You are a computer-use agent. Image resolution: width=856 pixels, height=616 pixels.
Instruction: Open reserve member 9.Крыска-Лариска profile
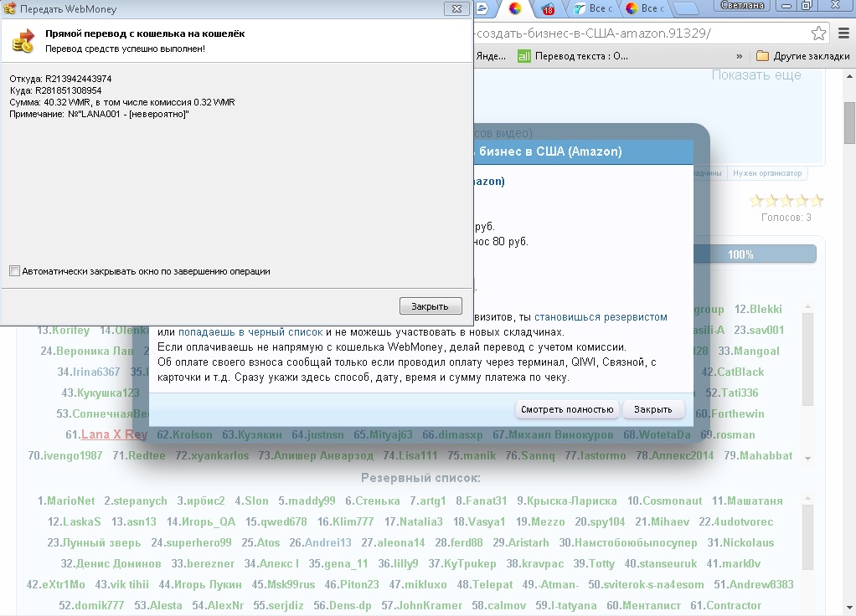(x=567, y=501)
